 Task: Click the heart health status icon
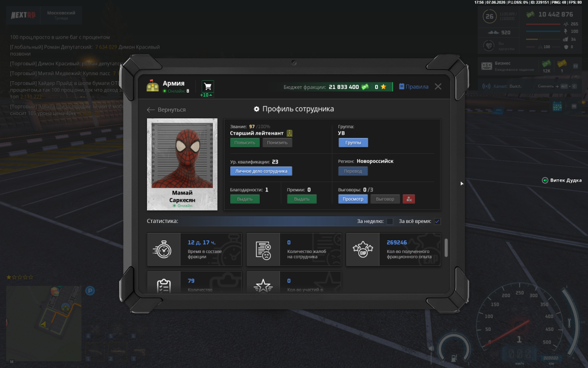click(488, 46)
